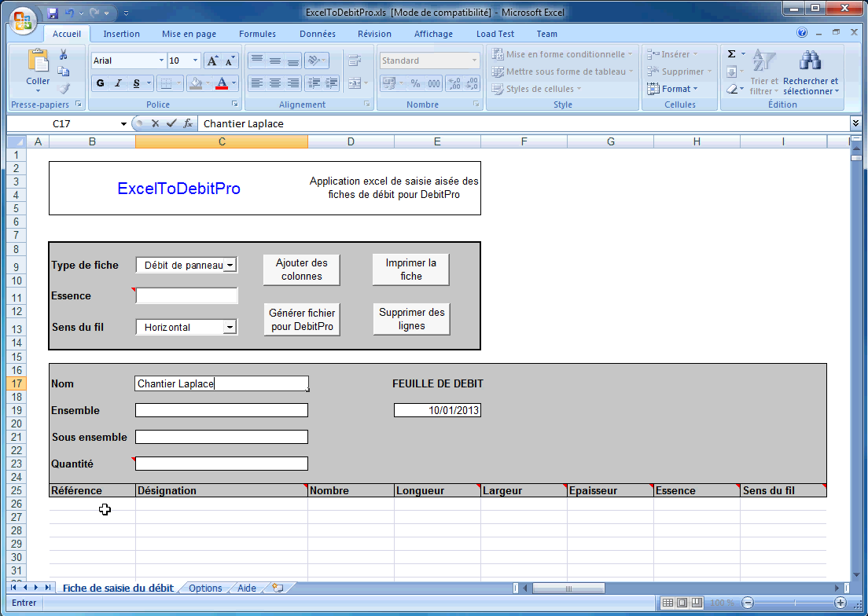Image resolution: width=868 pixels, height=616 pixels.
Task: Expand the formula bar
Action: (856, 123)
